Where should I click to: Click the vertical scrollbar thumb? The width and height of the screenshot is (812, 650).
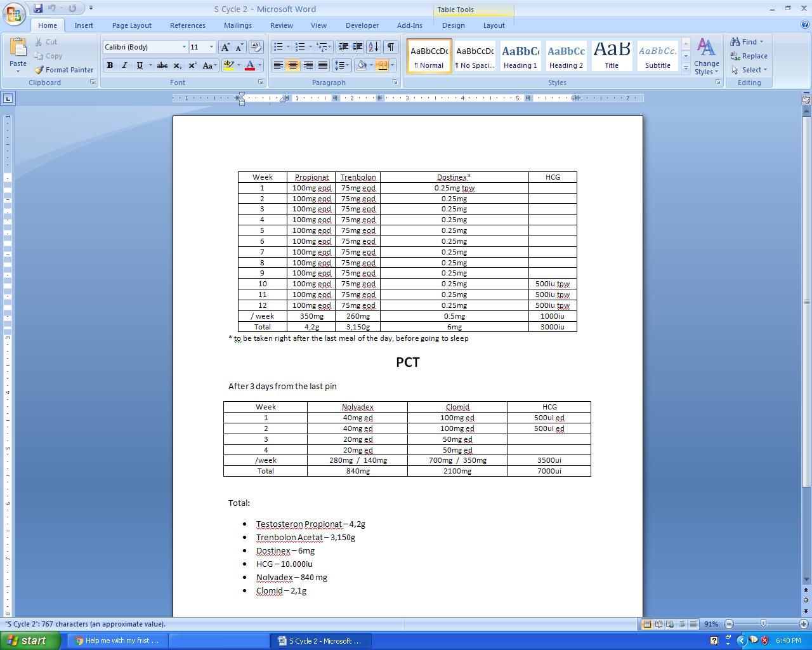pyautogui.click(x=806, y=302)
